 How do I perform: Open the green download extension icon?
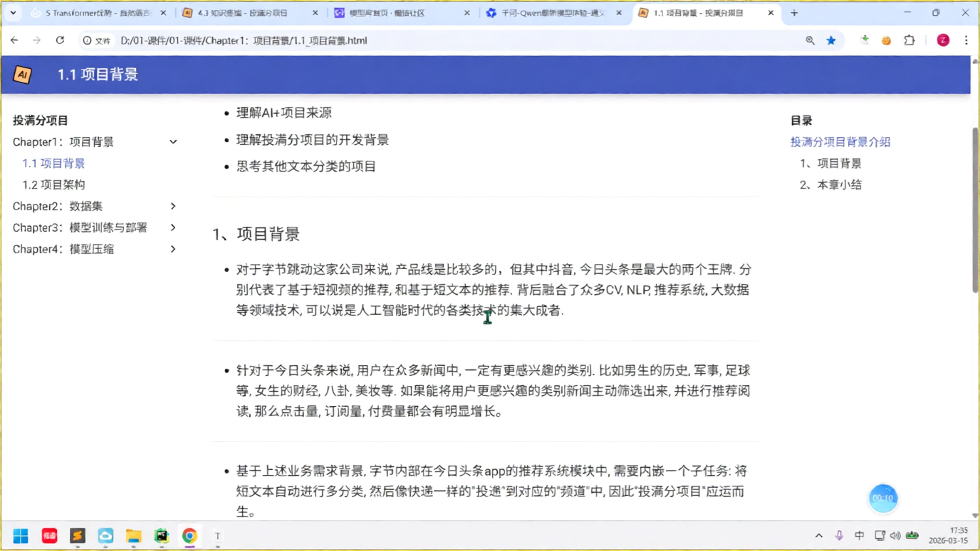(865, 40)
